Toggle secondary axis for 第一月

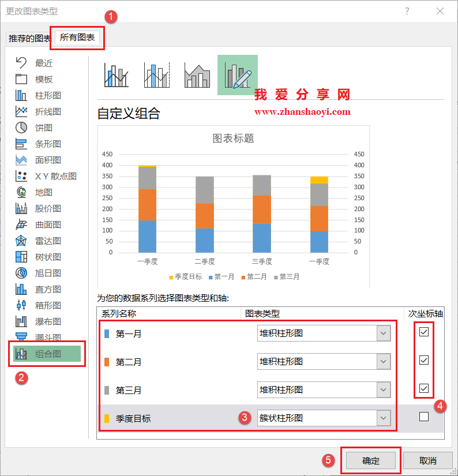[424, 332]
